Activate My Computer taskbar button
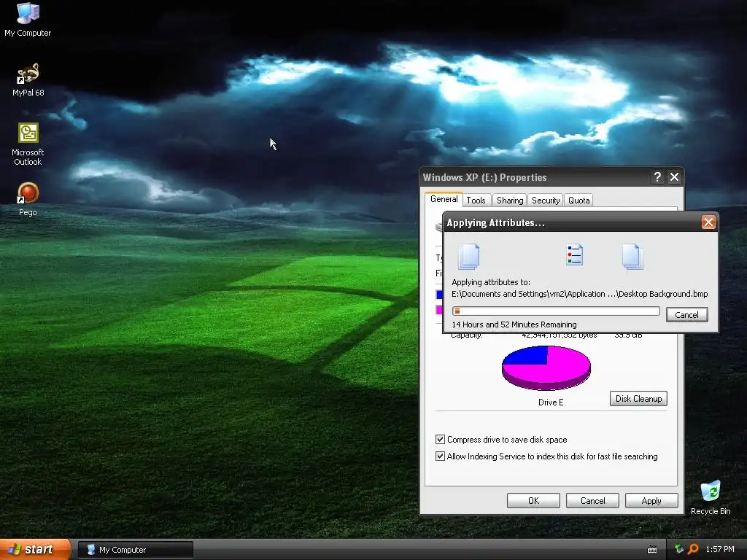The height and width of the screenshot is (560, 747). [x=135, y=550]
